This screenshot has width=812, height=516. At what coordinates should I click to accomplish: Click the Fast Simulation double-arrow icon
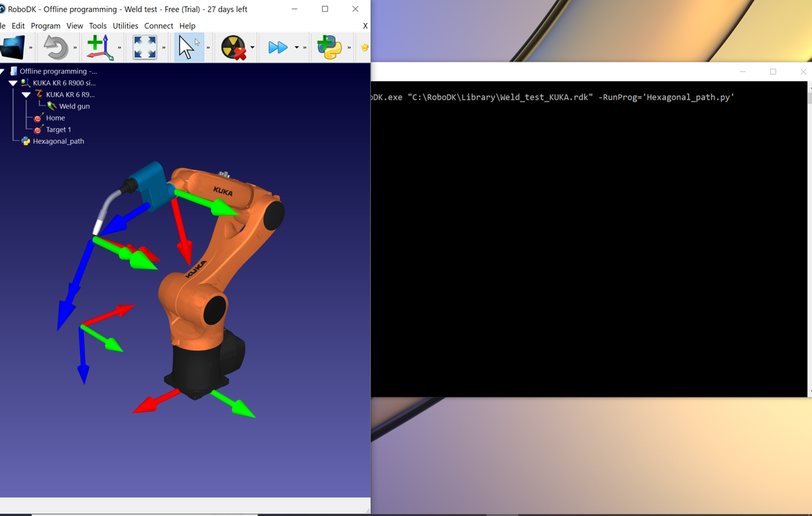(x=277, y=47)
